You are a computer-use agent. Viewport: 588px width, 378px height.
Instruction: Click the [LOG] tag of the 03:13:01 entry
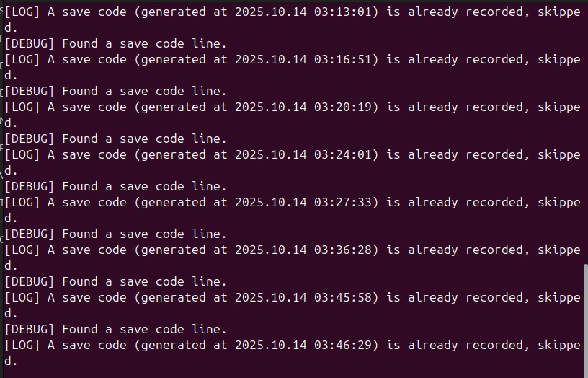coord(22,12)
